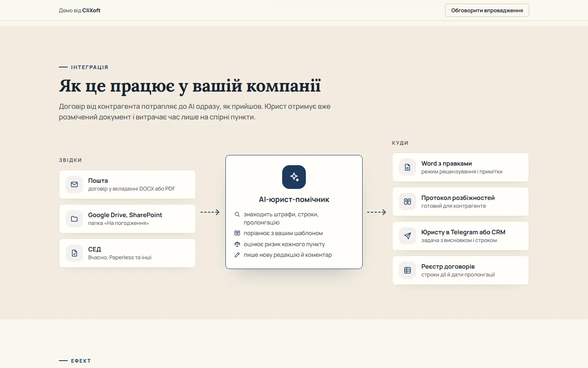Click the ЕФЕКТ section label
The width and height of the screenshot is (588, 368).
point(81,361)
